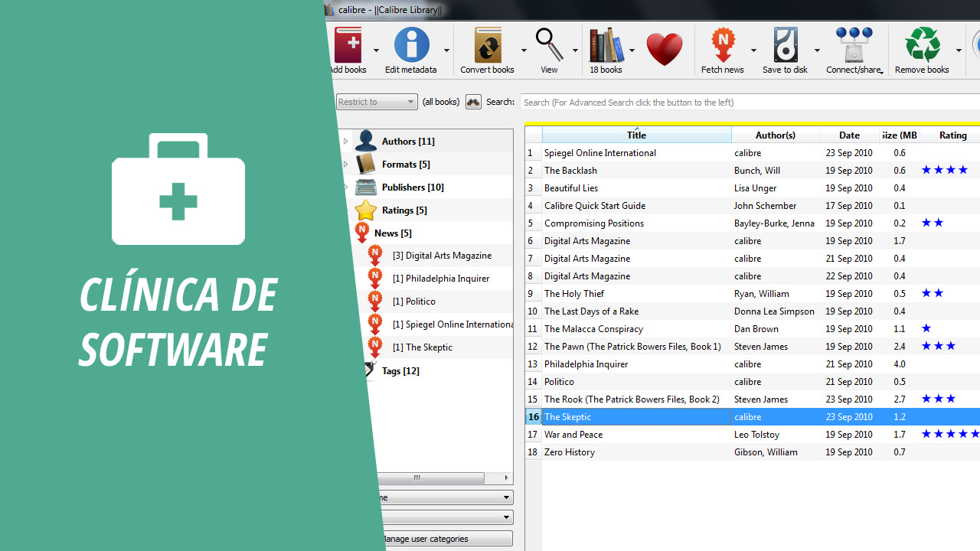The image size is (980, 551).
Task: Click the Save to disk icon
Action: coord(785,46)
